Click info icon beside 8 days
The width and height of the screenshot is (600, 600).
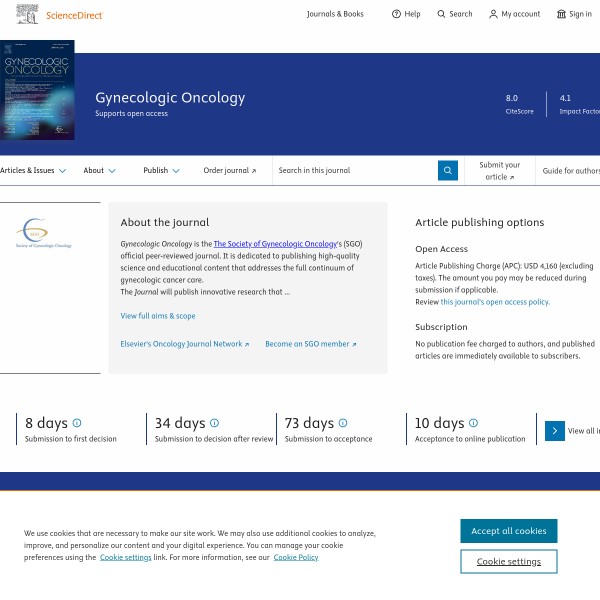coord(77,423)
